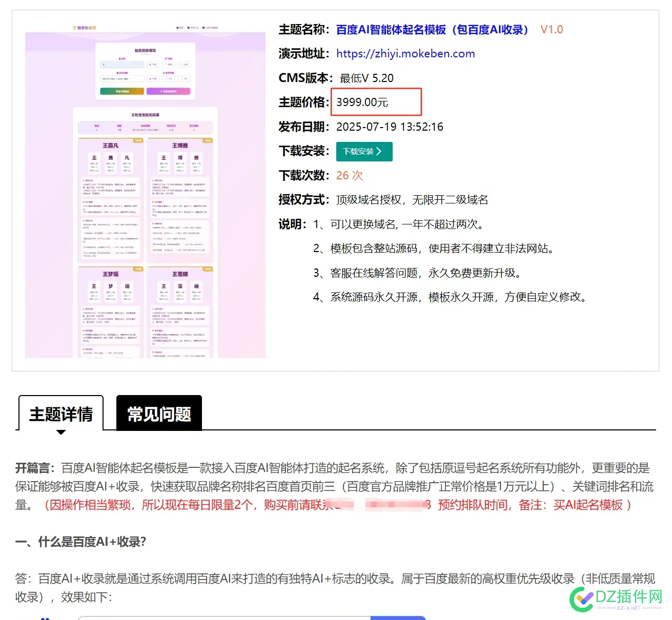This screenshot has width=672, height=620.
Task: Click the surname input field in the preview form
Action: 123,65
